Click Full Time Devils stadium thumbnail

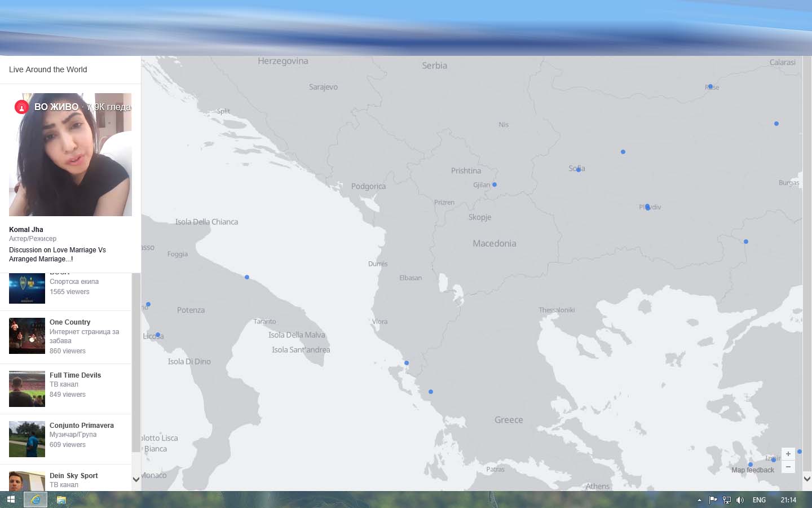click(27, 389)
